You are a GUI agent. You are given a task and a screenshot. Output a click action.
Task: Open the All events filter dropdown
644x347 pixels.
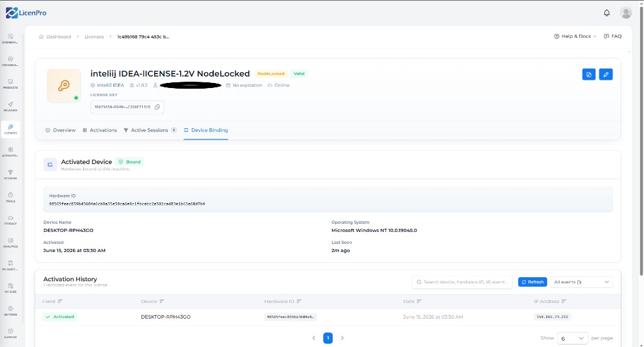point(581,282)
